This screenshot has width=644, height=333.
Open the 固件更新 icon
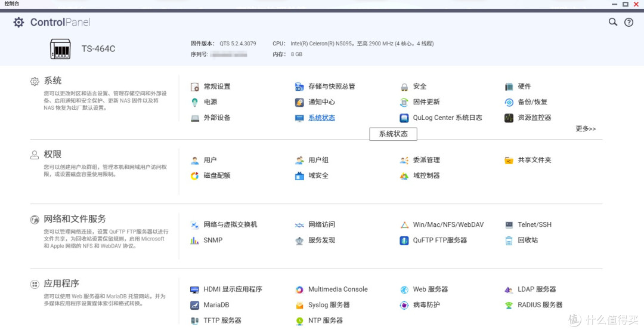point(404,103)
